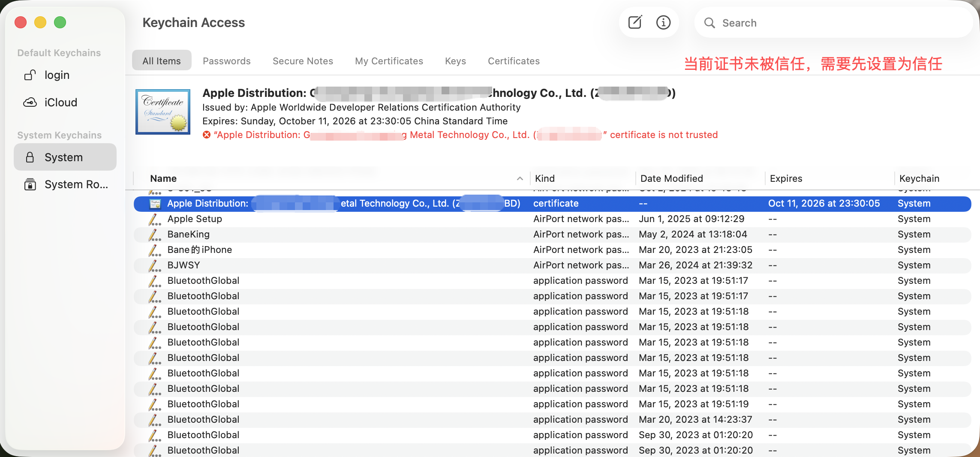The width and height of the screenshot is (980, 457).
Task: Sort list by Expires column header
Action: pos(785,178)
